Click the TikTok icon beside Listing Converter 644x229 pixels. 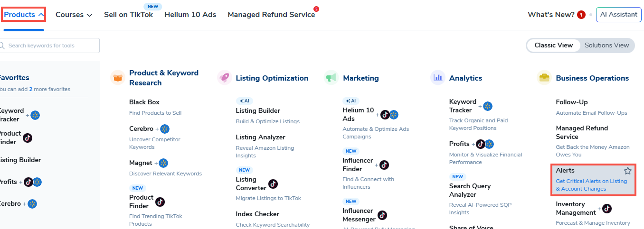(273, 184)
